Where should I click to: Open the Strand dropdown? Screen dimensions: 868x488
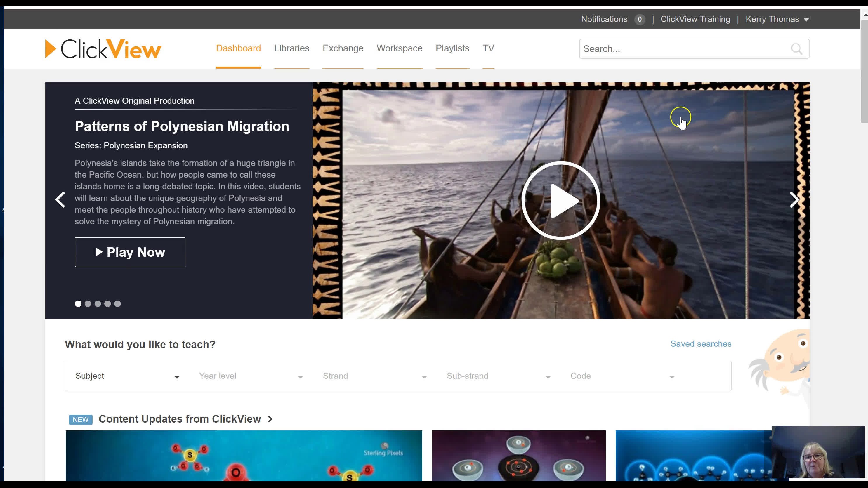click(375, 376)
